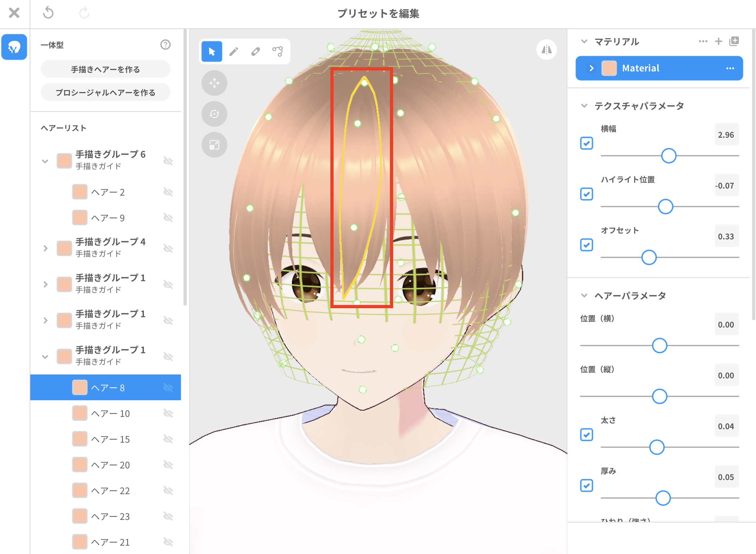Image resolution: width=756 pixels, height=554 pixels.
Task: Toggle visibility of ヘアー 8
Action: pyautogui.click(x=168, y=387)
